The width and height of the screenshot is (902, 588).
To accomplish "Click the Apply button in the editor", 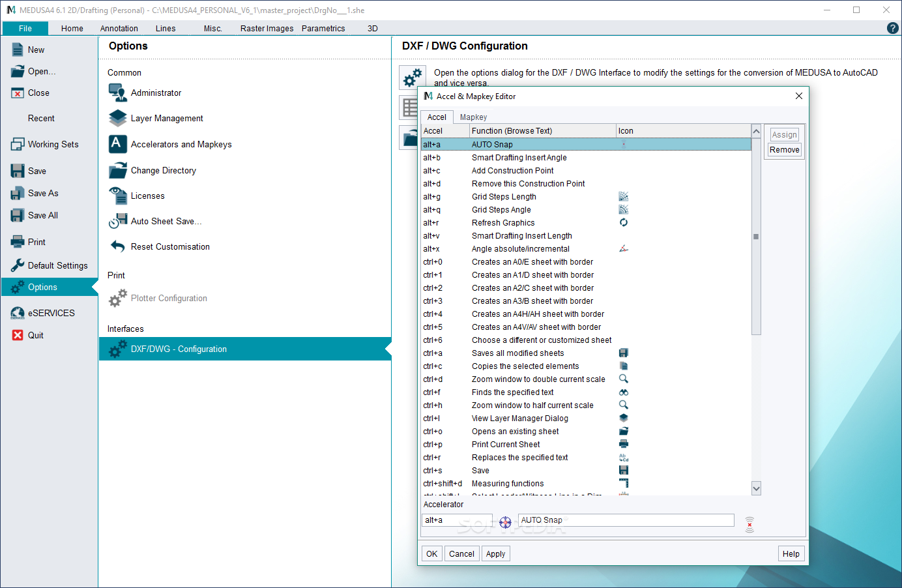I will point(495,554).
